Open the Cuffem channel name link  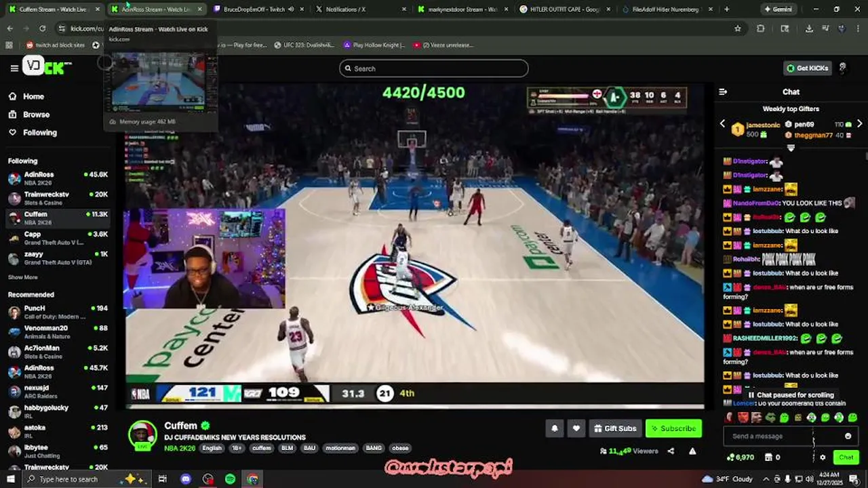[180, 426]
